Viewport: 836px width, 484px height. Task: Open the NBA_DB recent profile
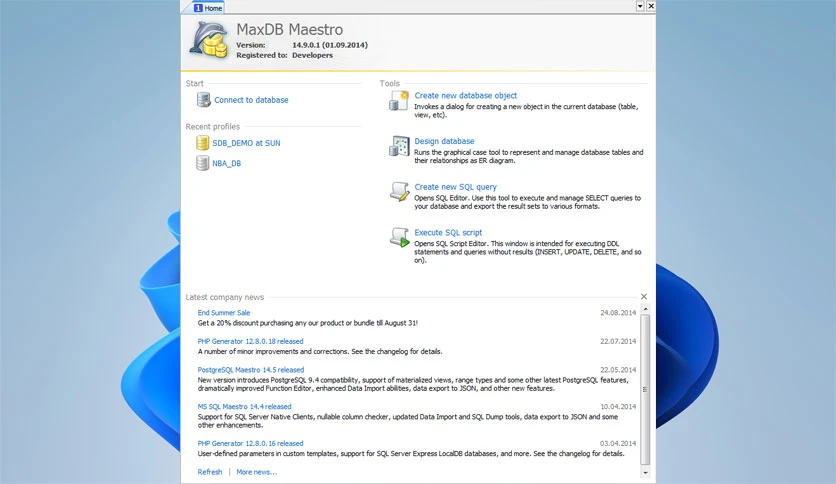pos(227,163)
